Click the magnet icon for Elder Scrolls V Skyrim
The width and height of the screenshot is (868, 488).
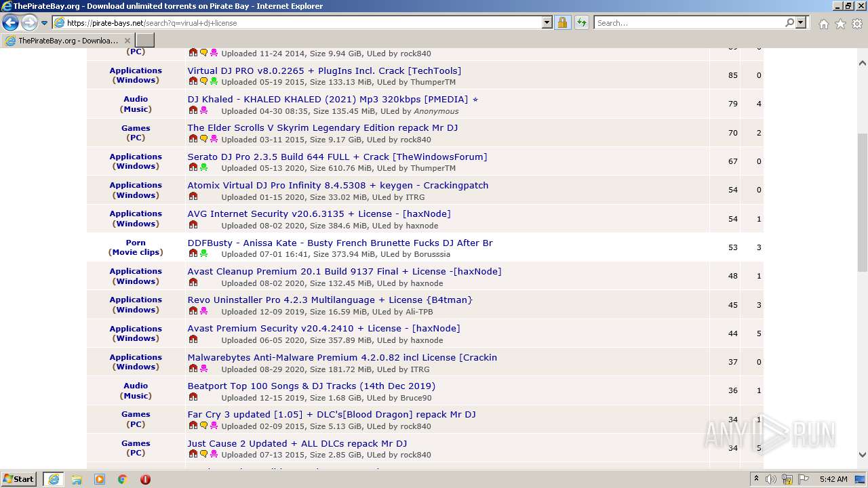(x=193, y=139)
